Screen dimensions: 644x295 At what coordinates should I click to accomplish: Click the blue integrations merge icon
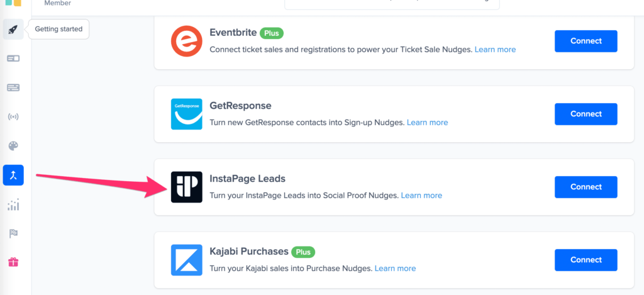13,175
